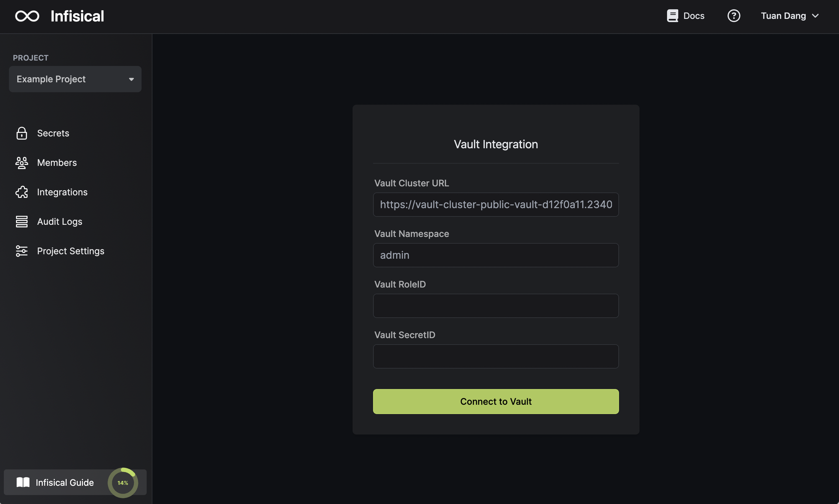The width and height of the screenshot is (839, 504).
Task: Click into the Vault SecretID field
Action: coord(496,356)
